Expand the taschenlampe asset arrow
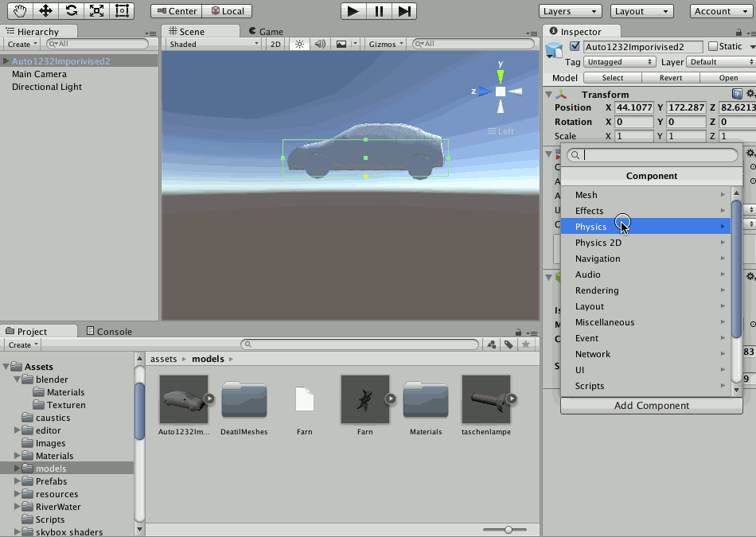 coord(512,399)
